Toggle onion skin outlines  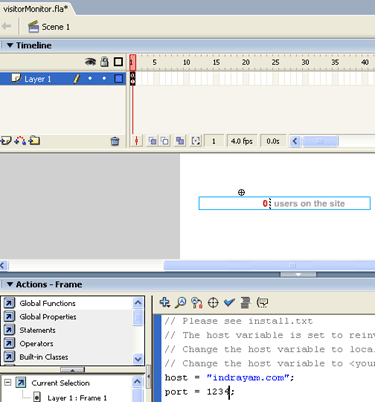click(x=165, y=141)
